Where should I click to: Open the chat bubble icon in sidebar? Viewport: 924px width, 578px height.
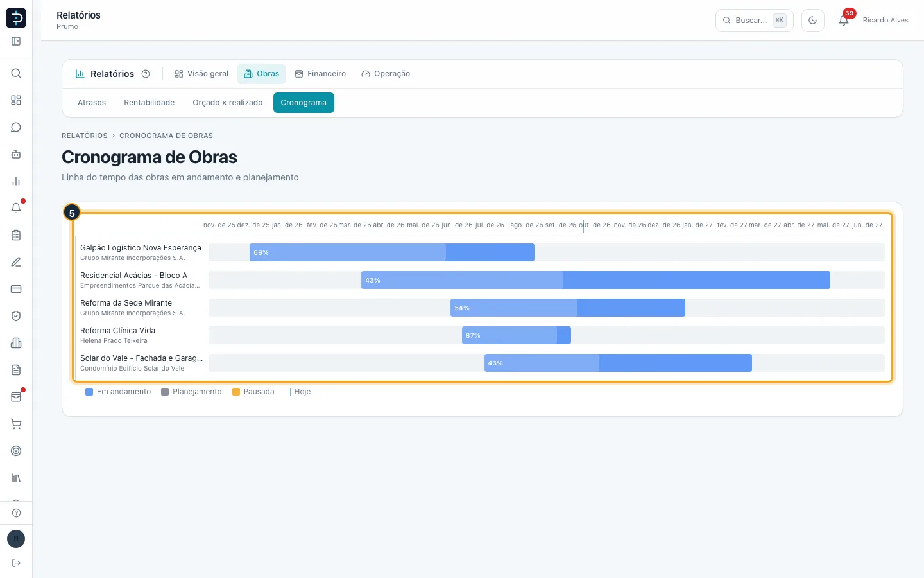pyautogui.click(x=16, y=127)
